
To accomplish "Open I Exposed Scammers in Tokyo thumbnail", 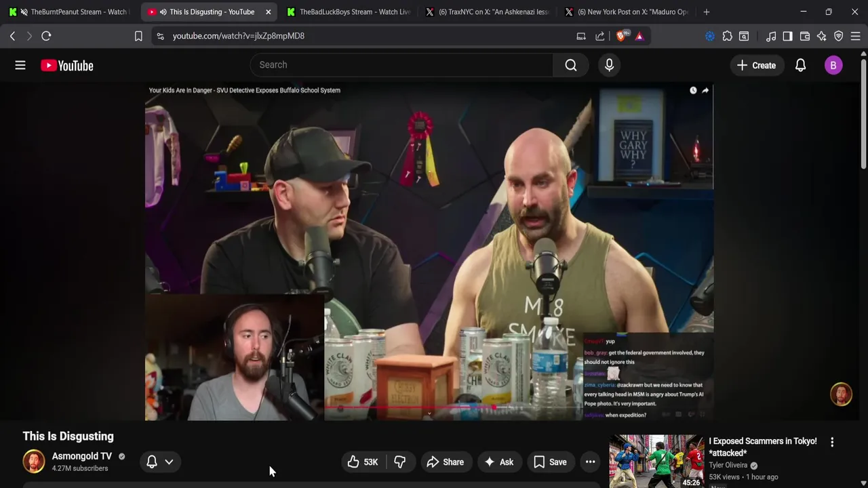I will coord(656,462).
